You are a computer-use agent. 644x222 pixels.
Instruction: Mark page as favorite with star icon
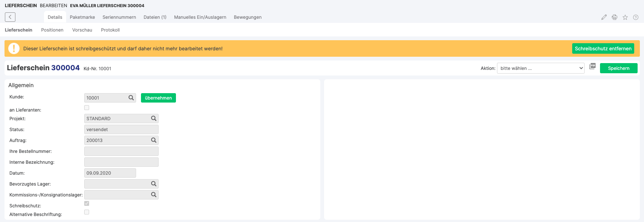pyautogui.click(x=625, y=17)
